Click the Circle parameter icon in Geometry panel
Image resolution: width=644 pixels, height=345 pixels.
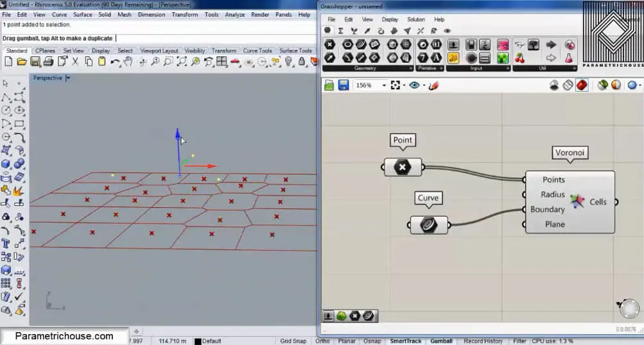(x=347, y=44)
